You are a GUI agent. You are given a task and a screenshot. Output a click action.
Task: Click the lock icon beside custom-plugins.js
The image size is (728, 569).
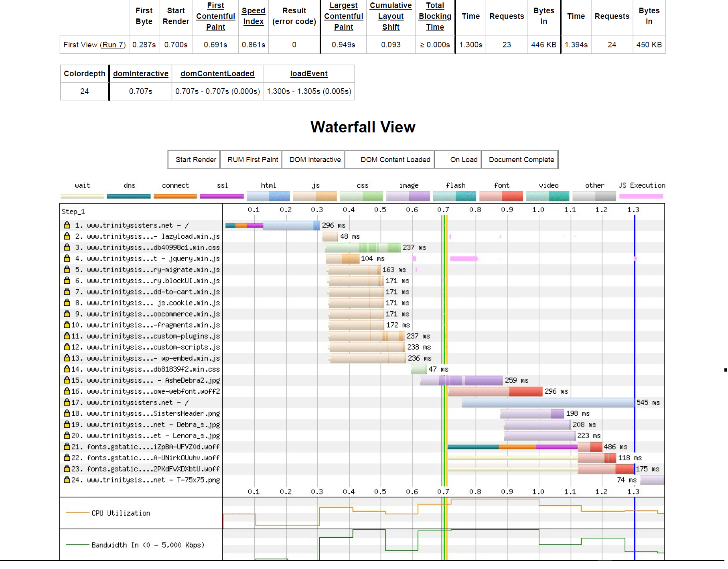click(x=67, y=336)
